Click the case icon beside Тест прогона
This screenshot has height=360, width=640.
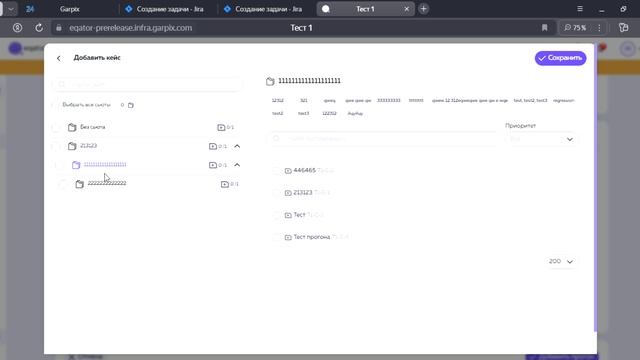click(288, 237)
